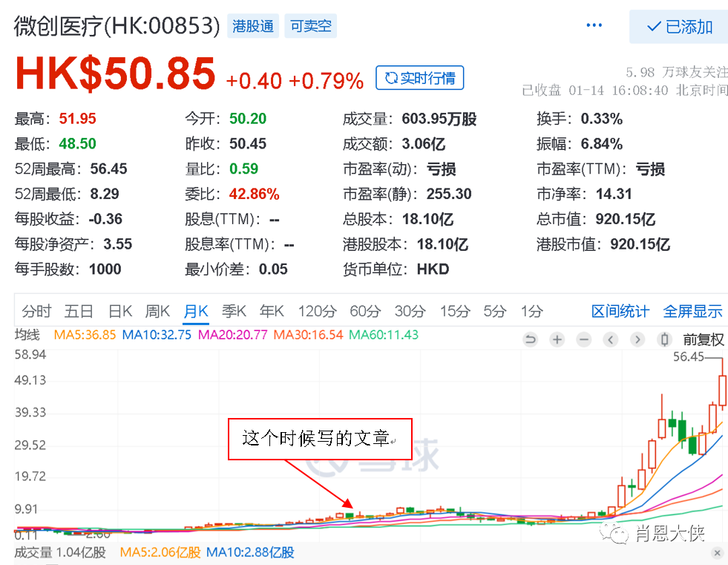This screenshot has height=565, width=728.
Task: Move chart right with right chevron
Action: [x=637, y=339]
